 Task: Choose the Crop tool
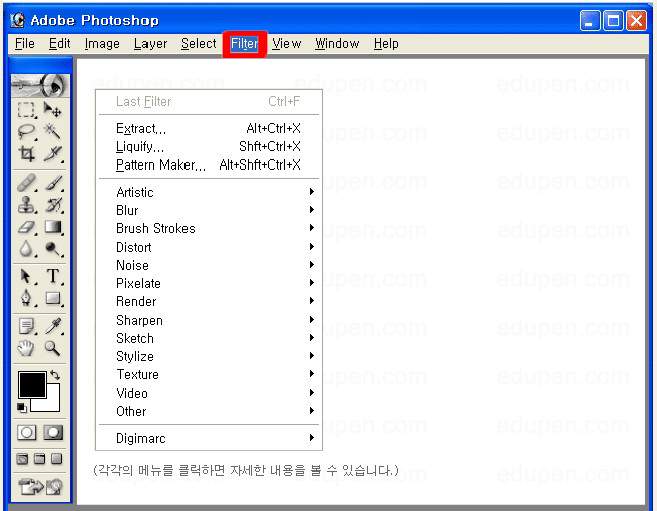coord(26,154)
